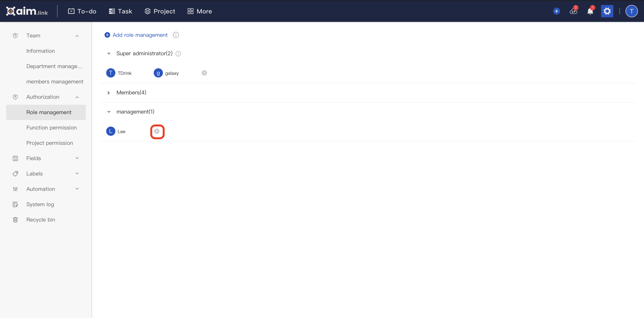This screenshot has width=644, height=318.
Task: Collapse the management(1) group
Action: point(109,112)
